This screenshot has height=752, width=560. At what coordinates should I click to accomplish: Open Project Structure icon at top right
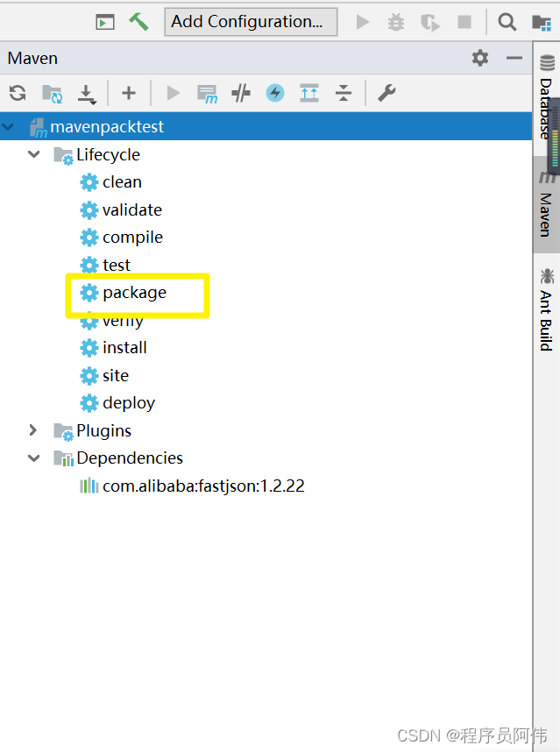(542, 23)
